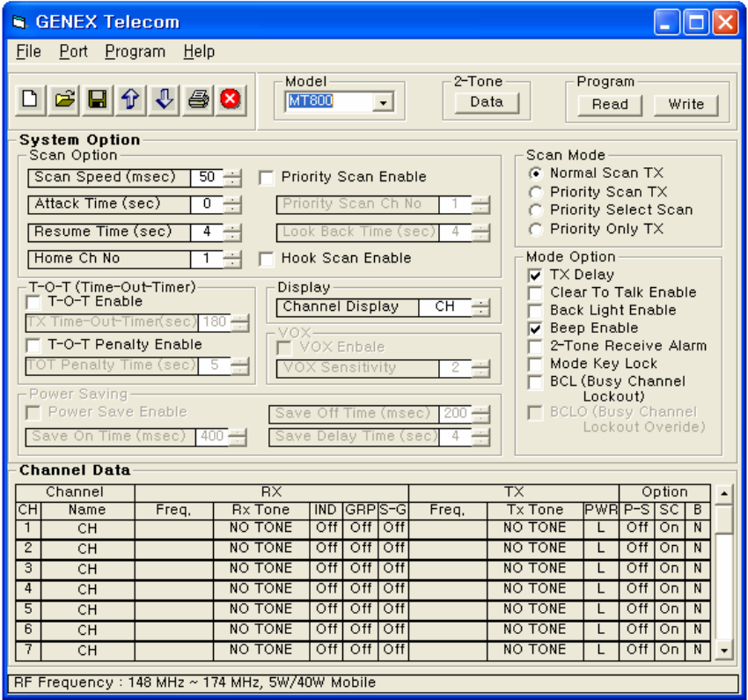
Task: Click channel 4 SC option cell
Action: 669,589
